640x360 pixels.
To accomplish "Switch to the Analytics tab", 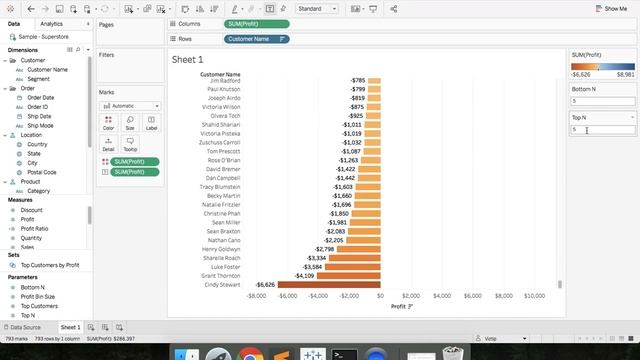I will (x=51, y=24).
